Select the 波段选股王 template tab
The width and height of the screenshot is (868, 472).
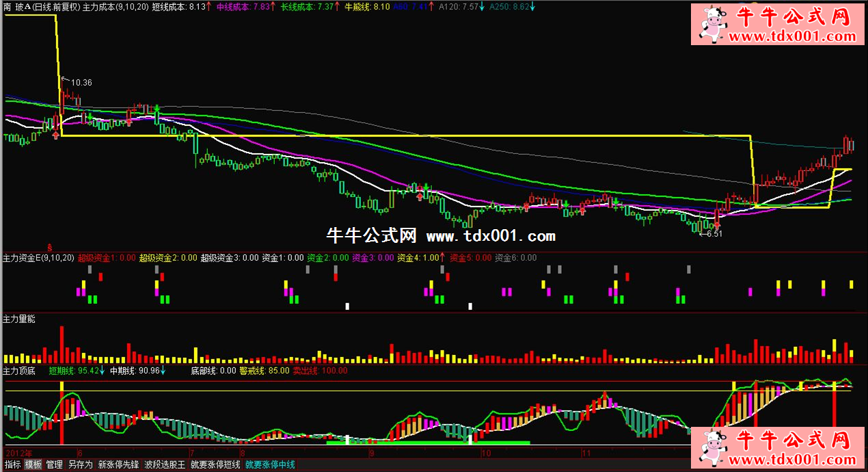tap(165, 465)
